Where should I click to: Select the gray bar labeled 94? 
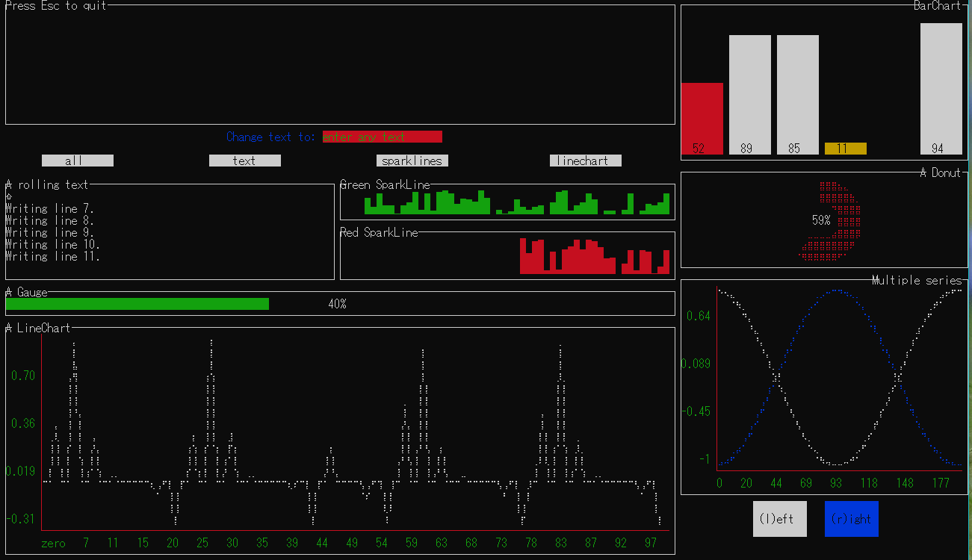click(941, 89)
